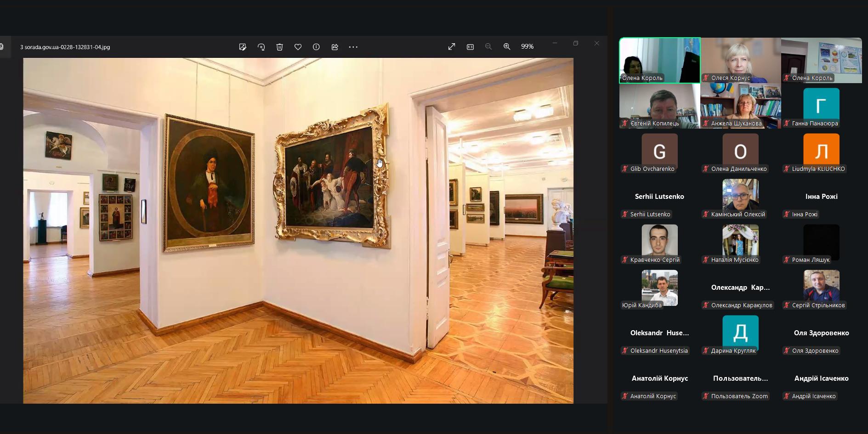The image size is (868, 434).
Task: Click the Edit image icon
Action: 243,47
